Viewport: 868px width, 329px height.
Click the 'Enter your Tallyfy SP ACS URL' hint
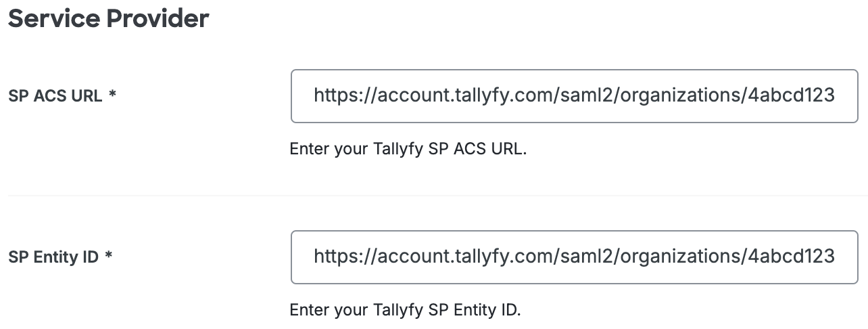tap(408, 149)
